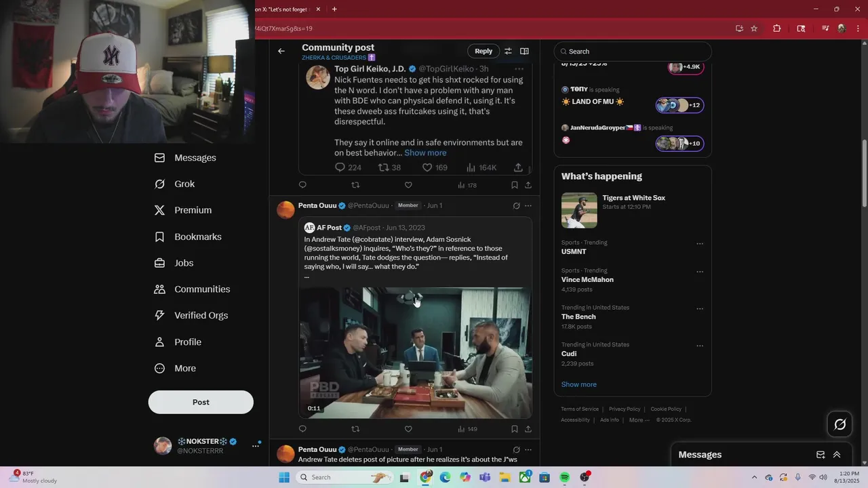Expand the footer More links dropdown
Screen dimensions: 868x488
639,420
